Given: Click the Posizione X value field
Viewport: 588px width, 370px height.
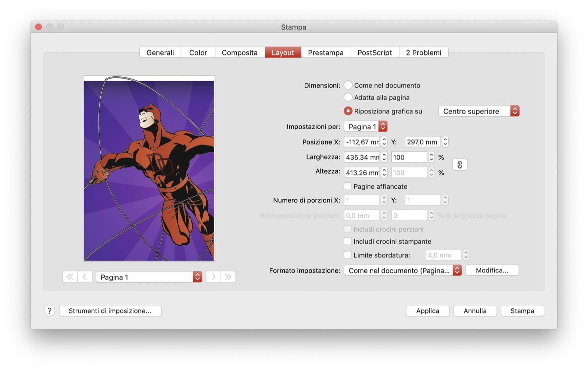Looking at the screenshot, I should 362,142.
